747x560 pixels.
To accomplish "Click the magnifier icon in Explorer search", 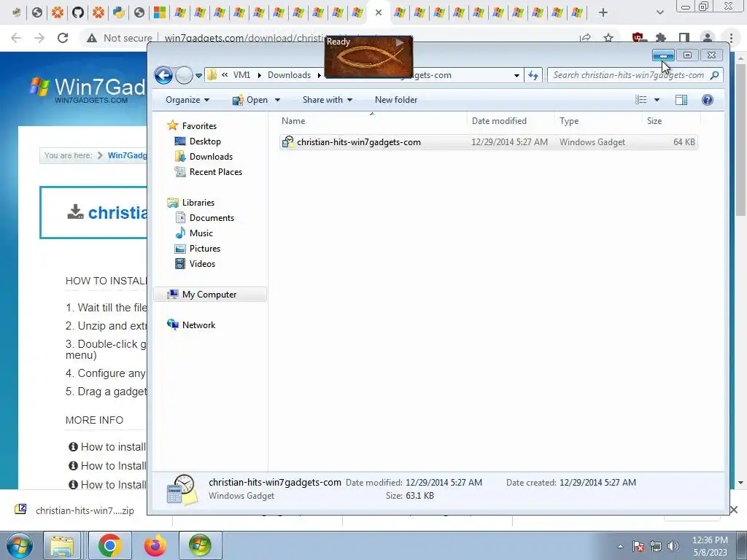I will [715, 75].
